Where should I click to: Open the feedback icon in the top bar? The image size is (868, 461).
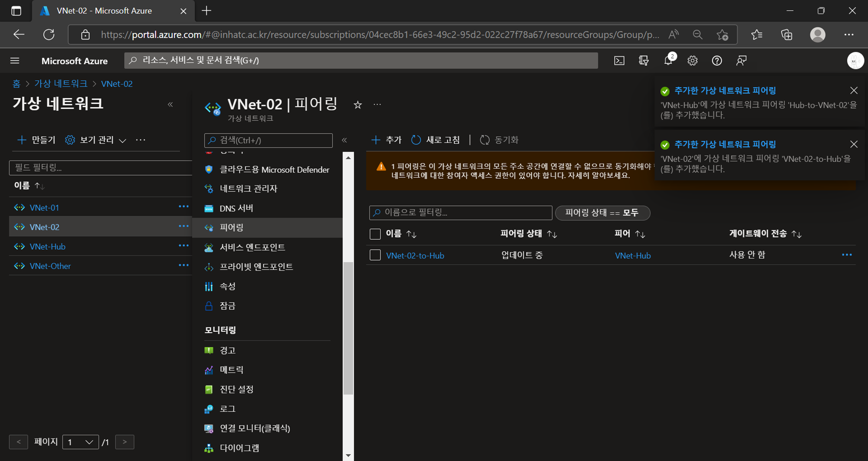click(741, 61)
